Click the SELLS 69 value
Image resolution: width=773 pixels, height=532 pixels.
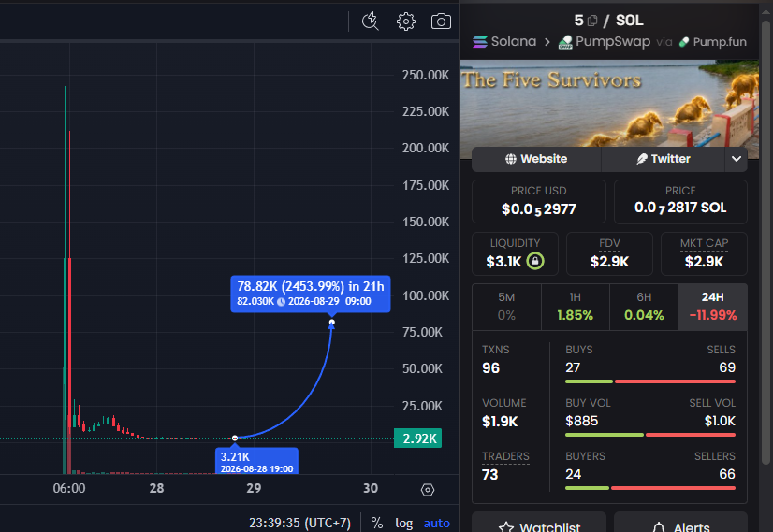pyautogui.click(x=727, y=367)
